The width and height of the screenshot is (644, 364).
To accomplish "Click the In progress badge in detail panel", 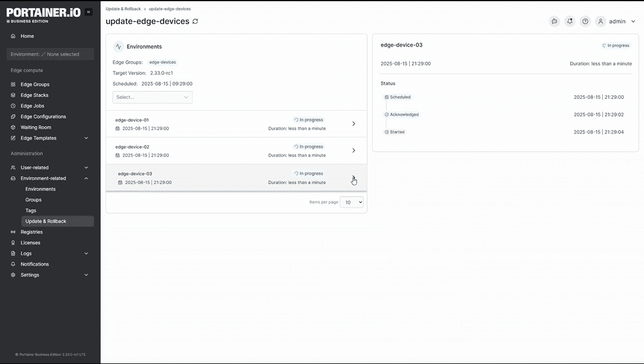I will click(615, 45).
